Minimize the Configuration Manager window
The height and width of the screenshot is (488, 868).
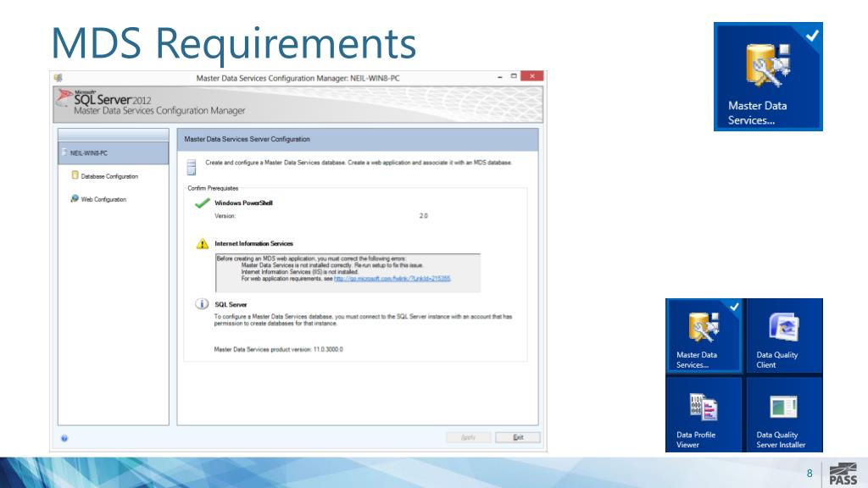(499, 77)
